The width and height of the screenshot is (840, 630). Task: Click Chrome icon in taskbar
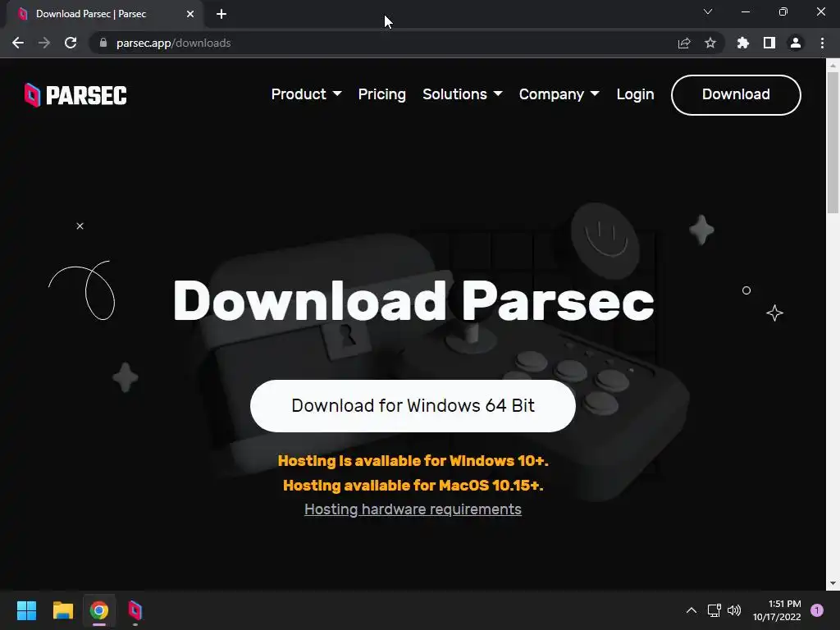pos(99,610)
